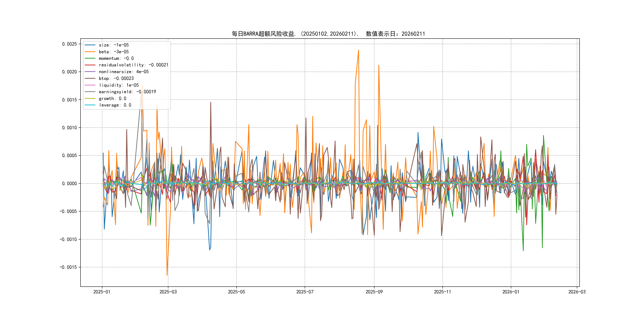Click the 2025-05 x-axis tick label
644x322 pixels.
[x=236, y=292]
